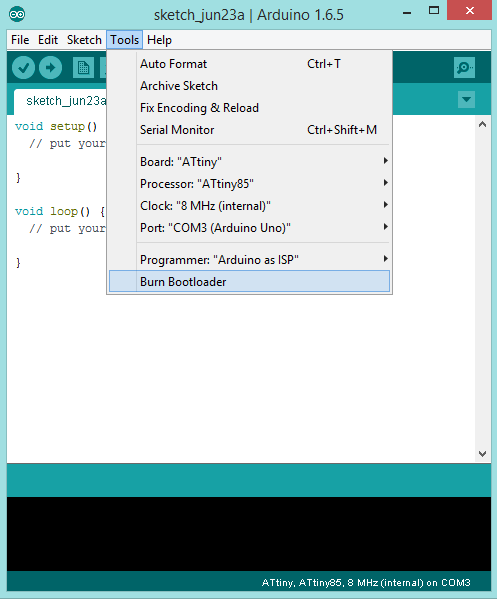Open Serial Monitor magnifier icon in toolbar
This screenshot has width=497, height=599.
[x=464, y=68]
